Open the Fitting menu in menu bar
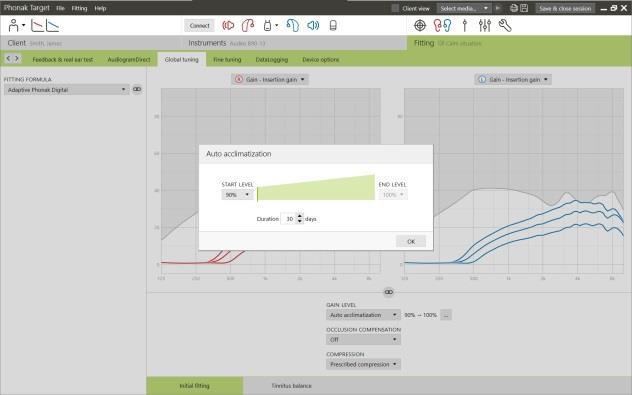 79,8
